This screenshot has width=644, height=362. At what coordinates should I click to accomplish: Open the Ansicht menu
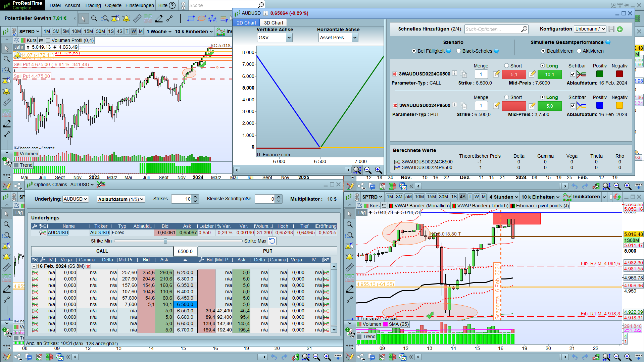(72, 5)
